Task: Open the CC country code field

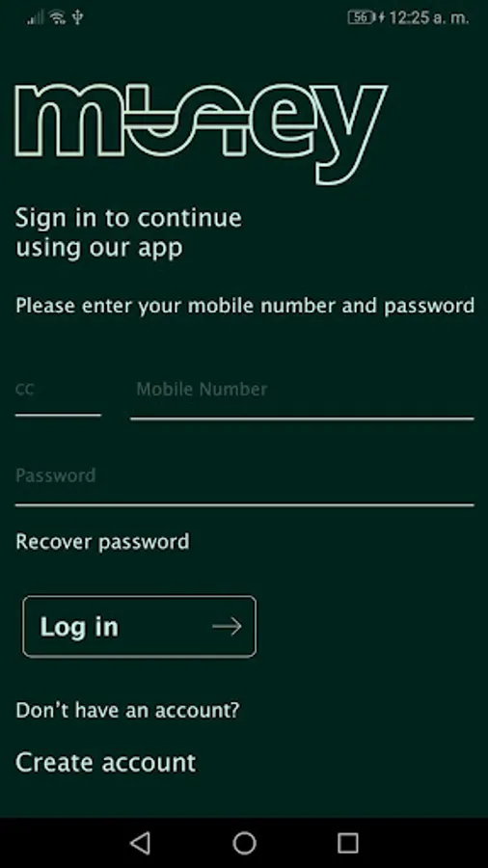Action: point(58,395)
